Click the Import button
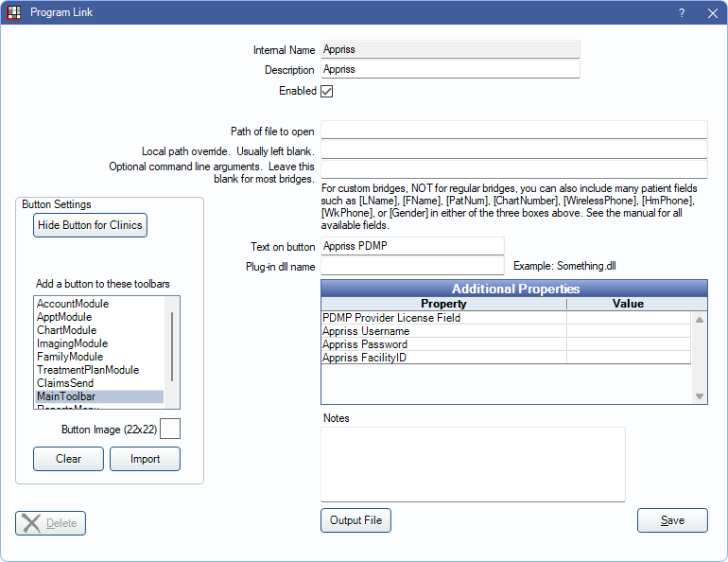The image size is (728, 562). tap(145, 459)
